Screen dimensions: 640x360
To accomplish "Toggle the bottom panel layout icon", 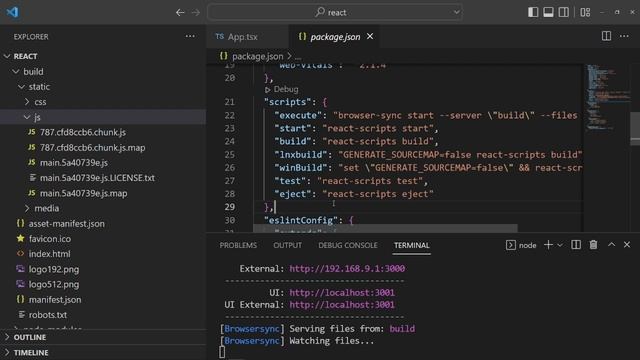I will [548, 12].
